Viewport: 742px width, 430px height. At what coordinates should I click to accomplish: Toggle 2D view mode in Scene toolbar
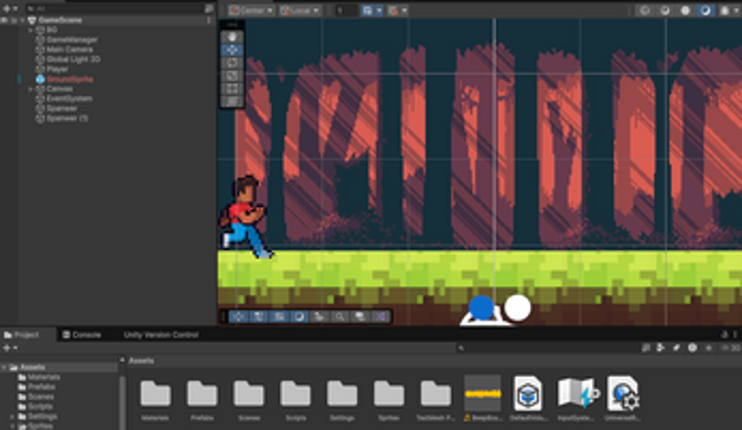tap(645, 10)
